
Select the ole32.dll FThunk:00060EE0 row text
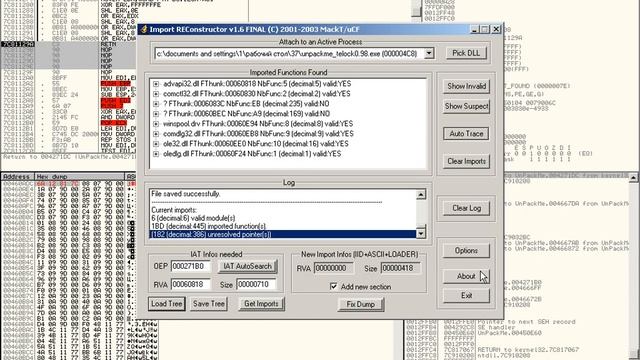pyautogui.click(x=256, y=144)
